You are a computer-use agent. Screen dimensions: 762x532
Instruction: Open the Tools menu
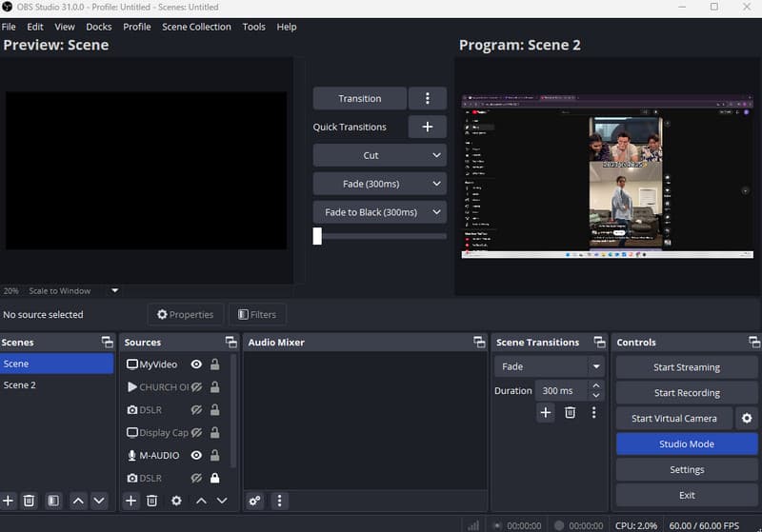click(x=254, y=27)
